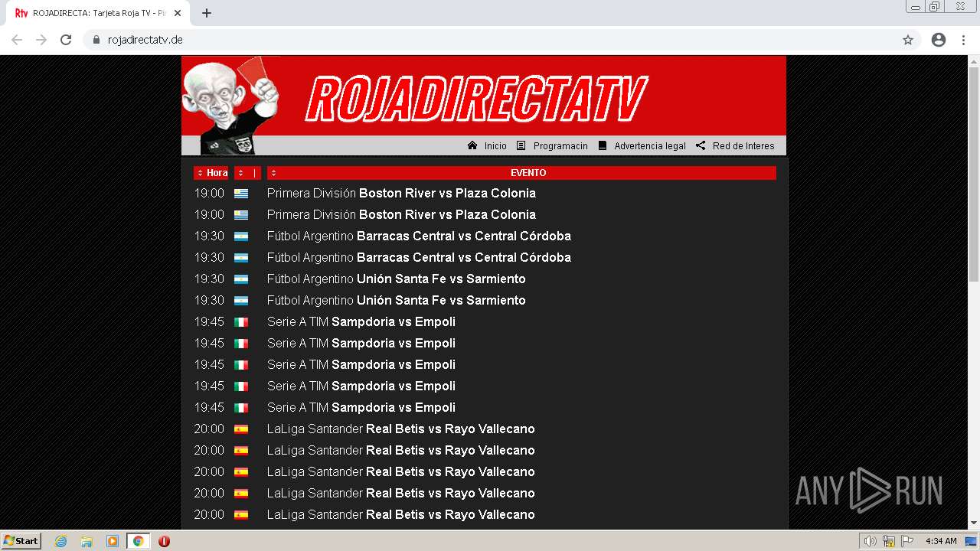
Task: Bookmark this page with the star icon
Action: tap(908, 40)
